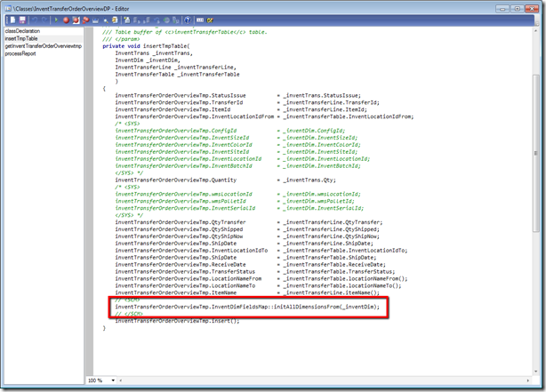This screenshot has width=546, height=392.
Task: Click the red Breakpoint circle icon
Action: 66,19
